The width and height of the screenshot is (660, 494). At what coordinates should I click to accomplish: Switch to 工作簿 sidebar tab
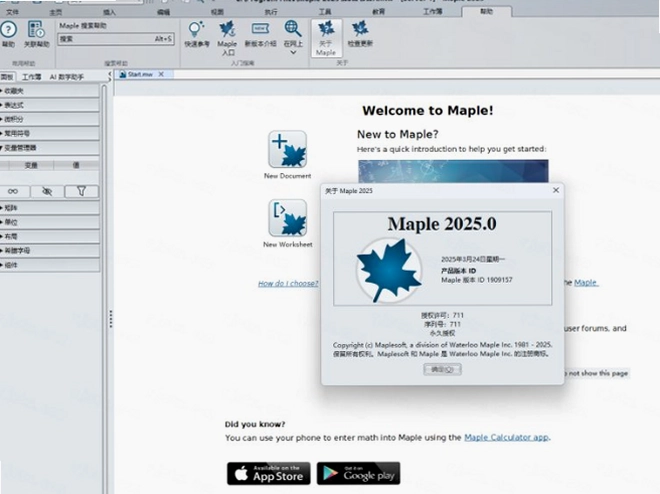(32, 77)
